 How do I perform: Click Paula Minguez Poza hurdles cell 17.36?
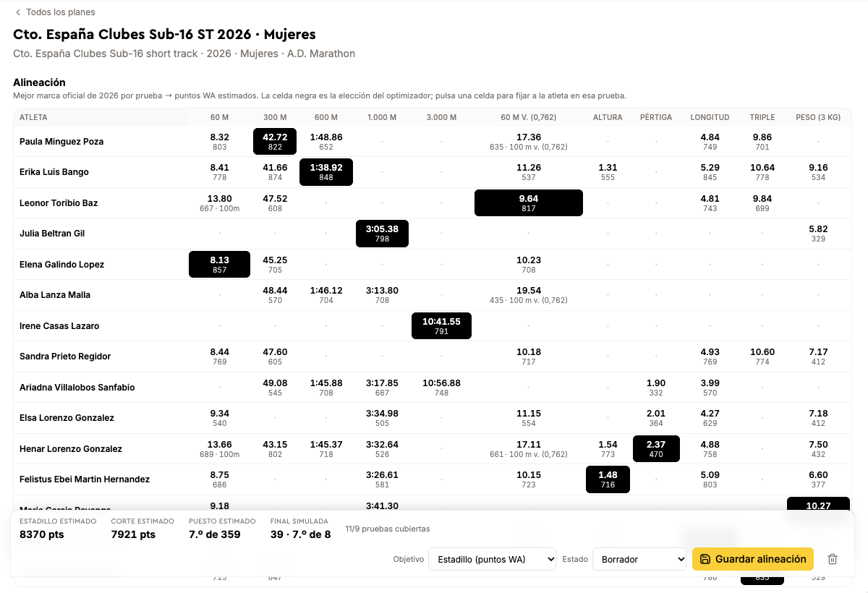pyautogui.click(x=529, y=142)
